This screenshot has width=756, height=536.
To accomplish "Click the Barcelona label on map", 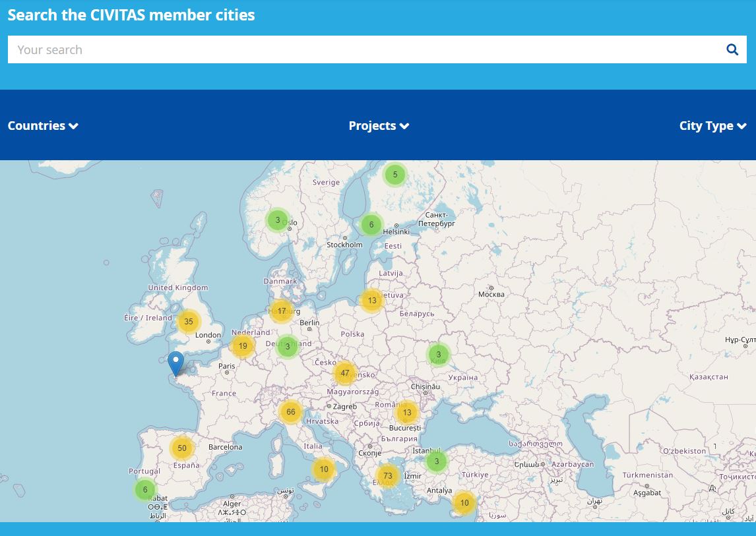I will 225,447.
